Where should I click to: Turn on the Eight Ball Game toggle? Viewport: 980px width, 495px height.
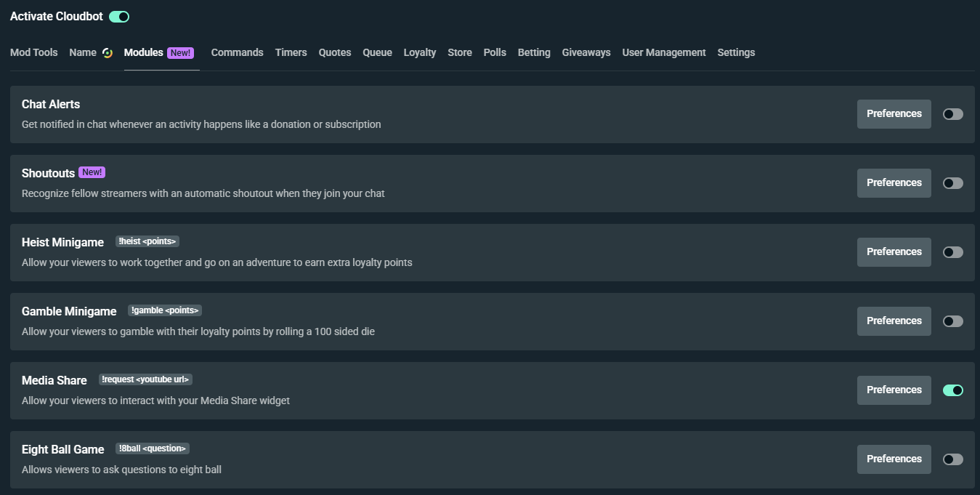click(x=952, y=459)
